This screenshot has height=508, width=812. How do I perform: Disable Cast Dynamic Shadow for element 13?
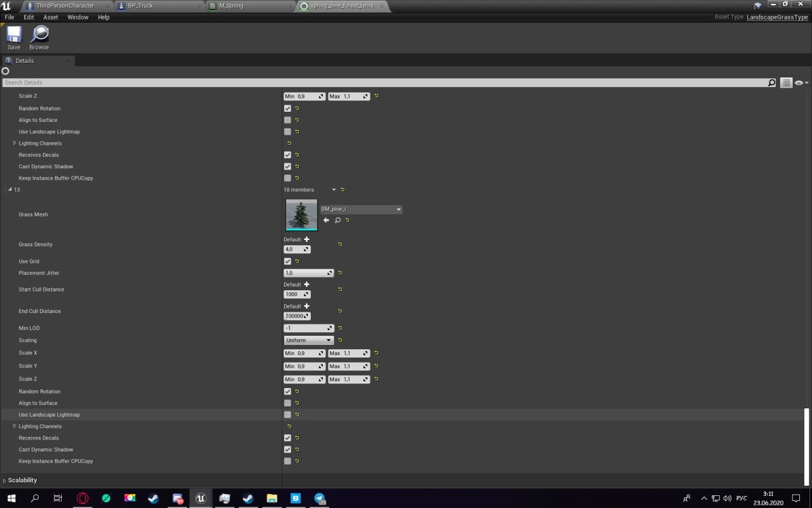point(287,450)
